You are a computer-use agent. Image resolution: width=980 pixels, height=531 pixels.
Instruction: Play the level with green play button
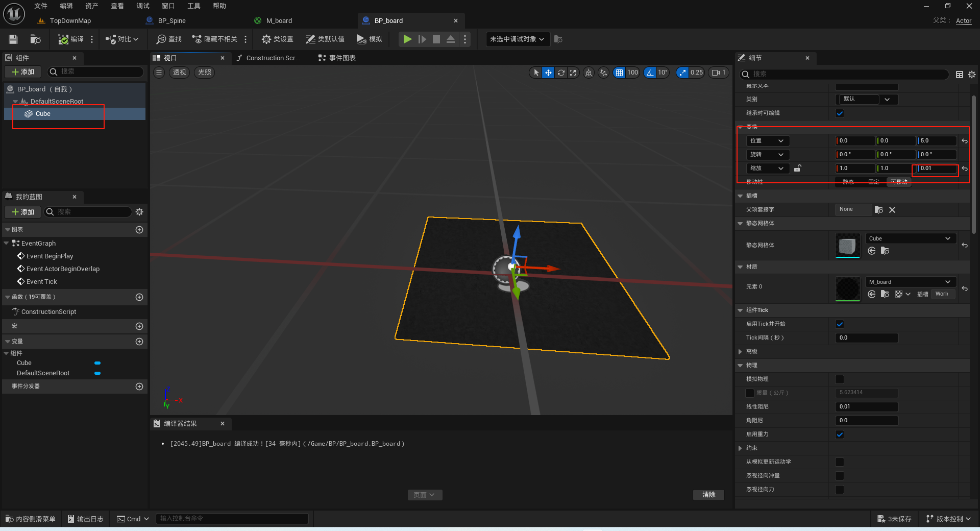[x=407, y=39]
